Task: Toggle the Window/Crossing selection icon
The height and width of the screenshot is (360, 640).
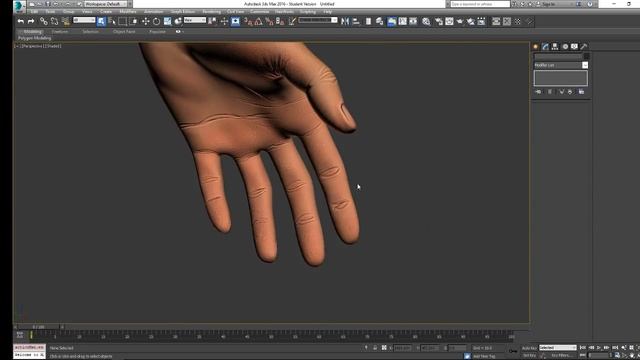Action: (133, 21)
